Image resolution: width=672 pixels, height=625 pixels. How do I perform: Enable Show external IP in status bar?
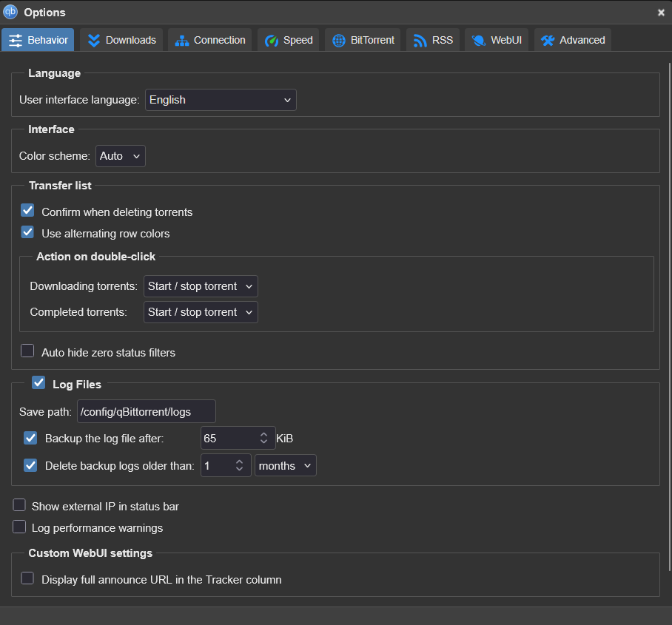click(19, 505)
